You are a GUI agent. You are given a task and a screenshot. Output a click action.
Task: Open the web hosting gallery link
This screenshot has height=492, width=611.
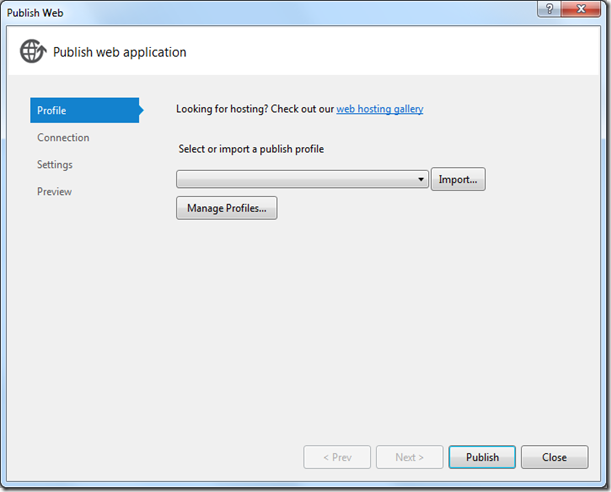pyautogui.click(x=379, y=109)
